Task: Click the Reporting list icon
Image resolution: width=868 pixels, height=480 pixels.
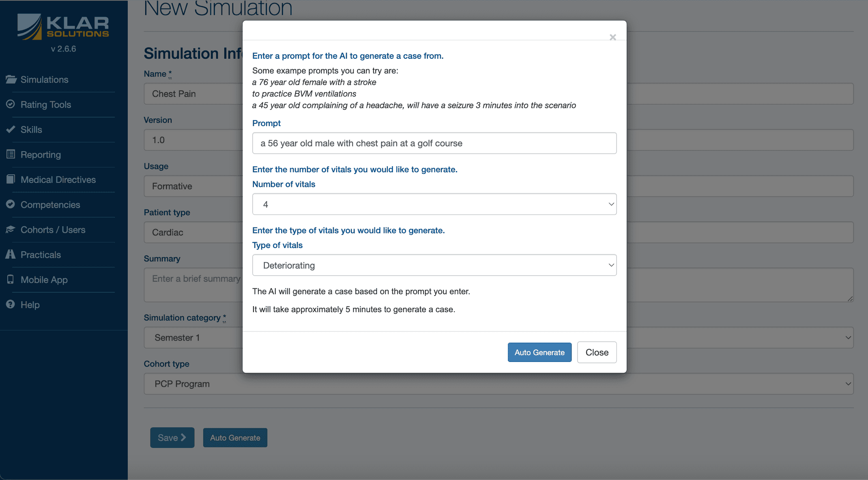Action: [11, 154]
